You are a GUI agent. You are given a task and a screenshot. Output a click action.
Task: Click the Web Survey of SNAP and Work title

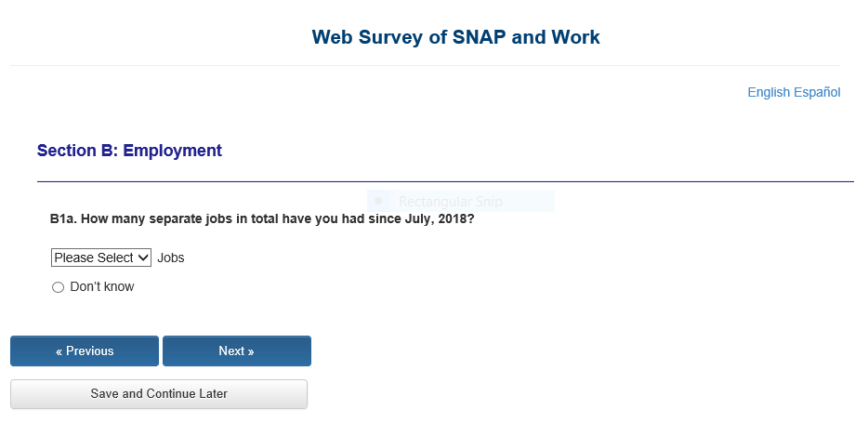[455, 37]
